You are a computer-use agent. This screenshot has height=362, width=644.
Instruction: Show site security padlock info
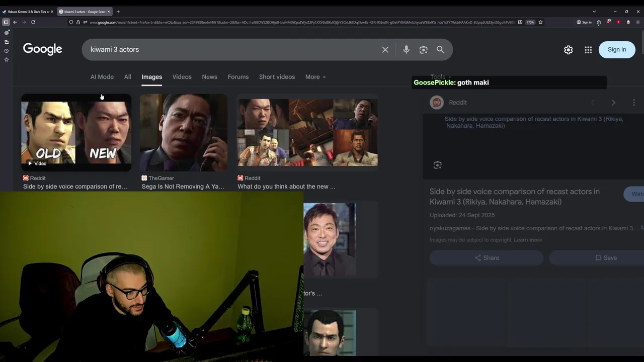[x=78, y=22]
